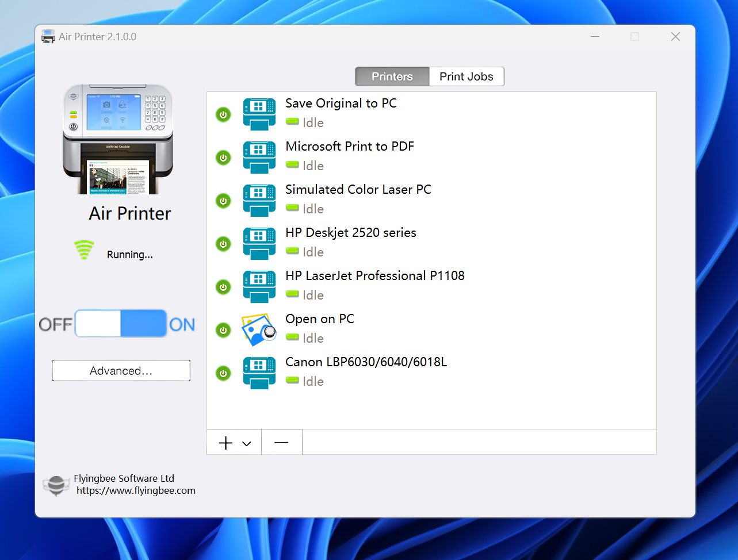
Task: Select the HP Deskjet 2520 series entry
Action: click(431, 244)
